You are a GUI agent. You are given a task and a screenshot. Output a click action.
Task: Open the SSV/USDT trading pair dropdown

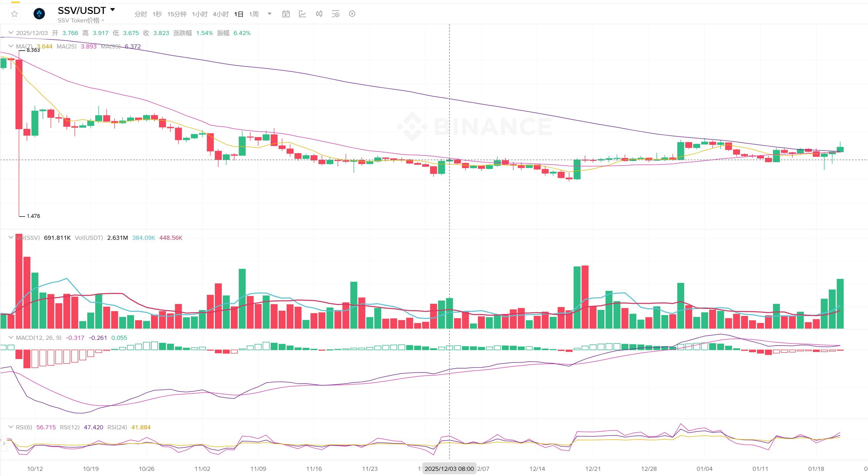click(113, 10)
